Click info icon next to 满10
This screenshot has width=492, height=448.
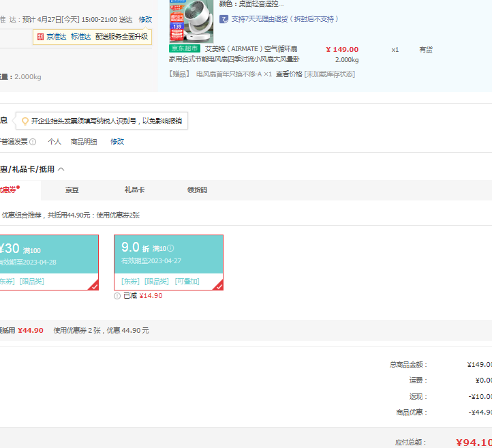(x=170, y=248)
